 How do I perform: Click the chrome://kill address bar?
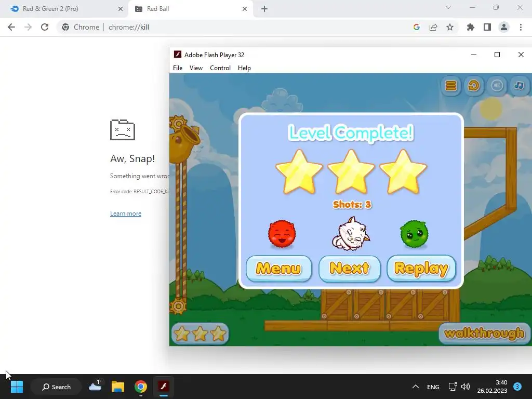tap(234, 27)
